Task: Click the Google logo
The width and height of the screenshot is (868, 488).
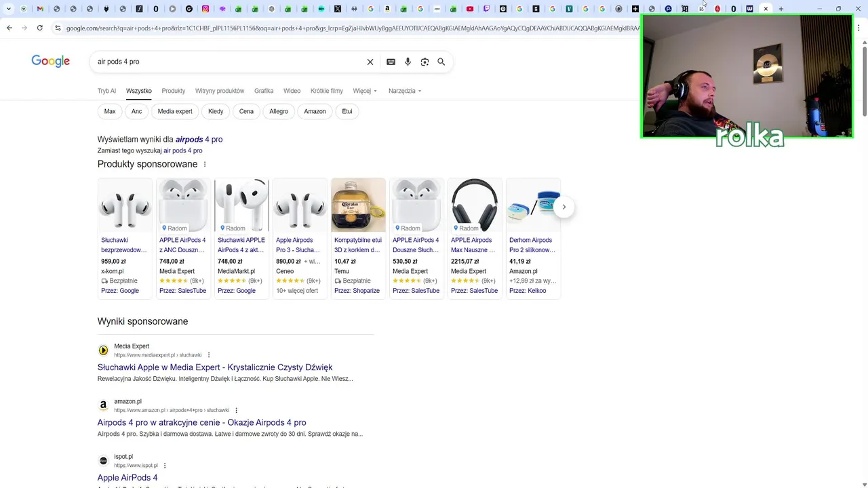Action: tap(50, 62)
